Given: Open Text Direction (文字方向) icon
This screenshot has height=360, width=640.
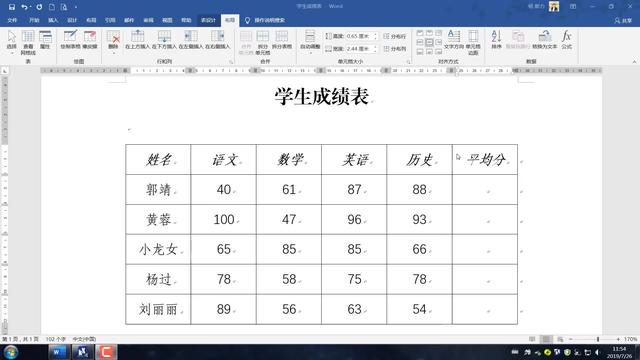Looking at the screenshot, I should [453, 40].
